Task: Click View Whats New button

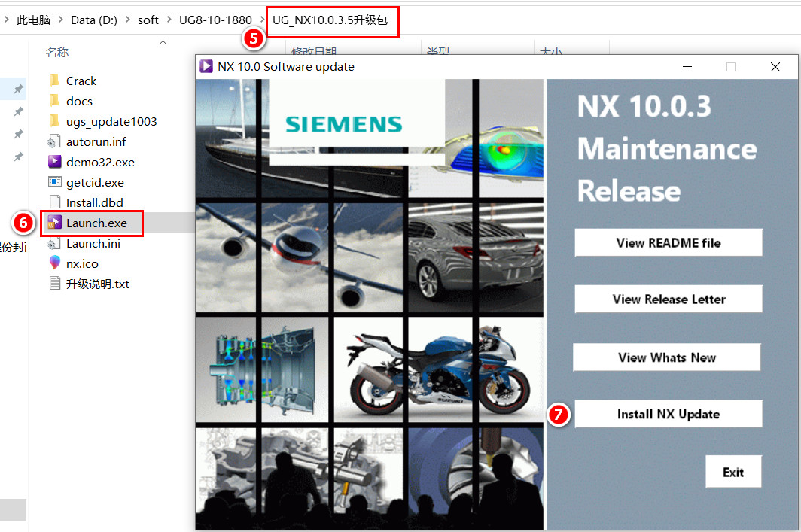Action: [667, 357]
